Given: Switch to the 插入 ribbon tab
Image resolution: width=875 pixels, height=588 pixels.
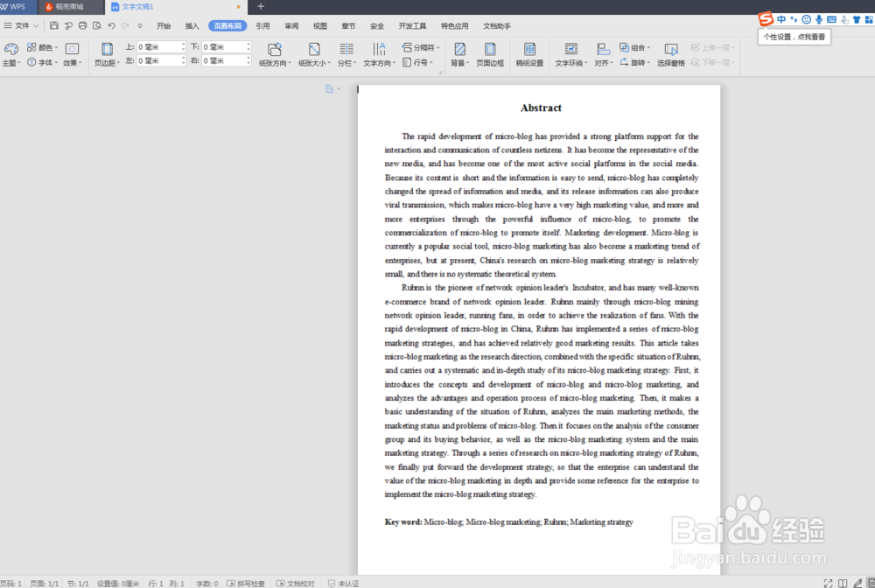Looking at the screenshot, I should 193,25.
